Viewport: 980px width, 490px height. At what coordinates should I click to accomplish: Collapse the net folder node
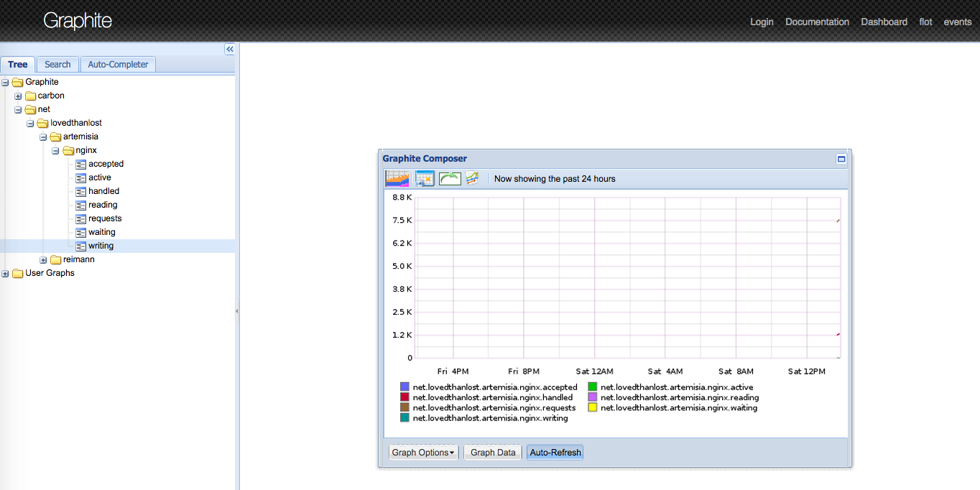point(18,109)
